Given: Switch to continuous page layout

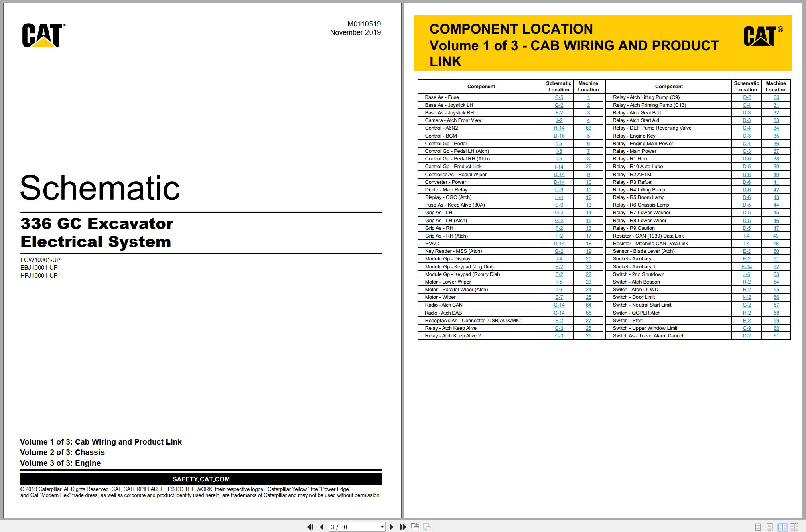Looking at the screenshot, I should tap(769, 527).
